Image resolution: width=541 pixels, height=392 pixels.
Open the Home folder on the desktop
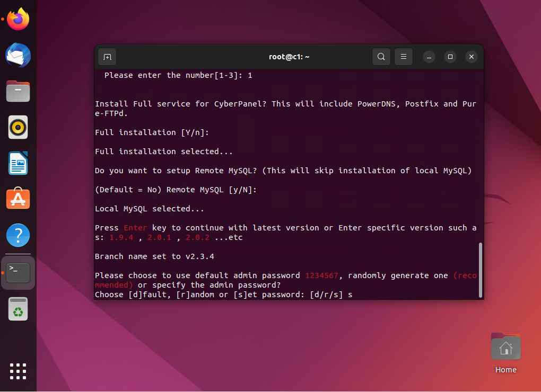click(x=506, y=353)
